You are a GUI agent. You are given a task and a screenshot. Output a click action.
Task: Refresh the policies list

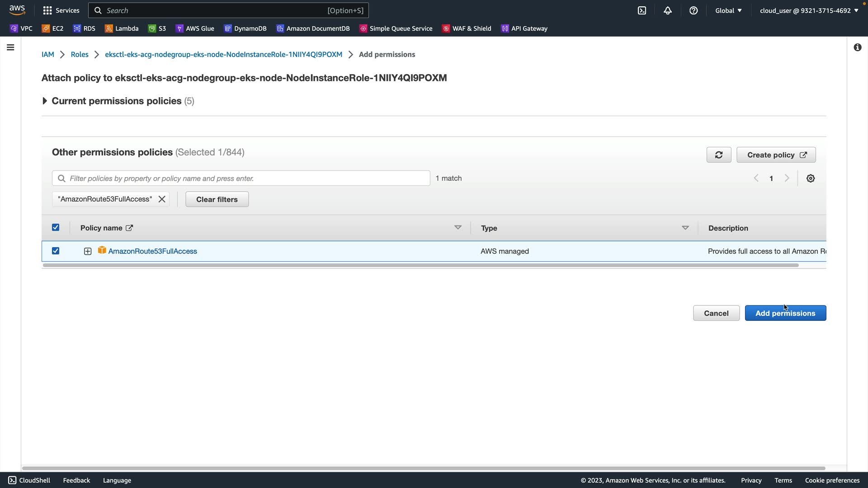[x=719, y=155]
